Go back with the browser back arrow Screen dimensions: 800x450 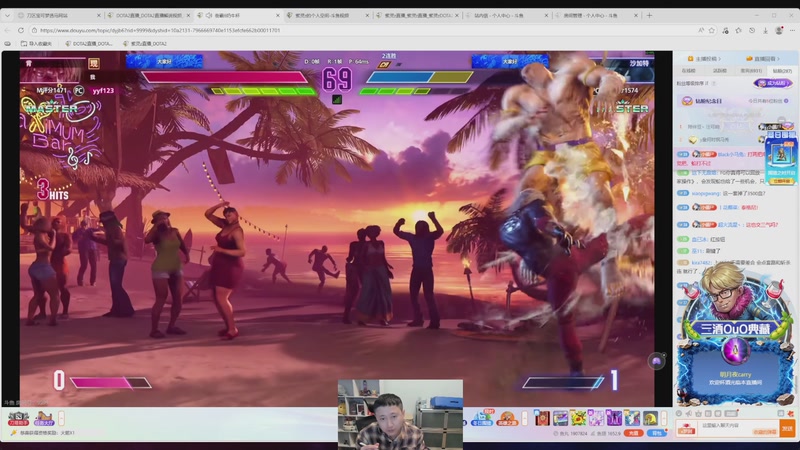point(7,30)
